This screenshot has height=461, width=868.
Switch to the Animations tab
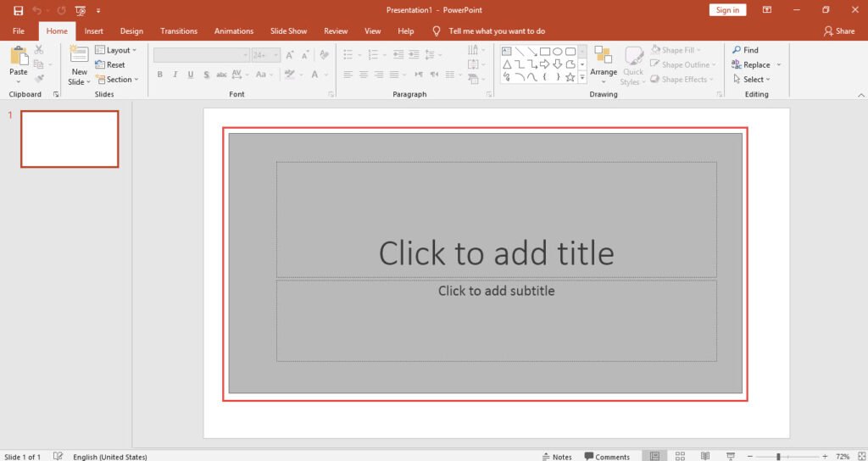[x=234, y=31]
